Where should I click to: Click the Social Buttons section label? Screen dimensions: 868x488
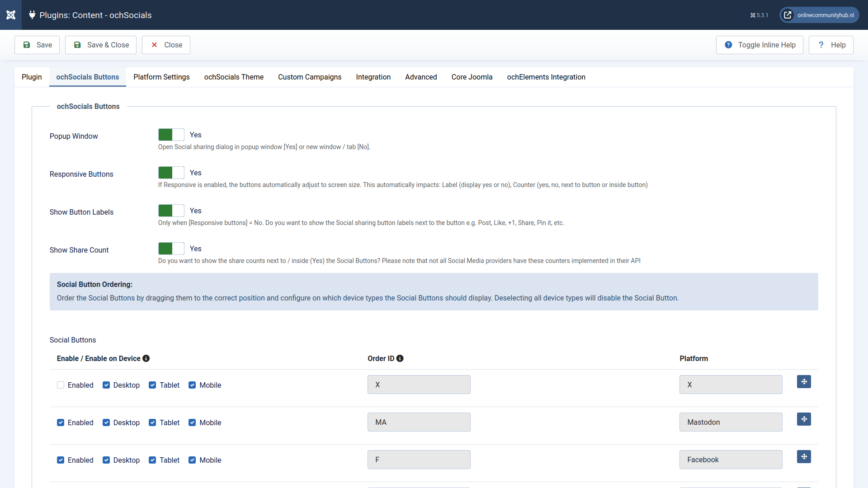(x=73, y=340)
